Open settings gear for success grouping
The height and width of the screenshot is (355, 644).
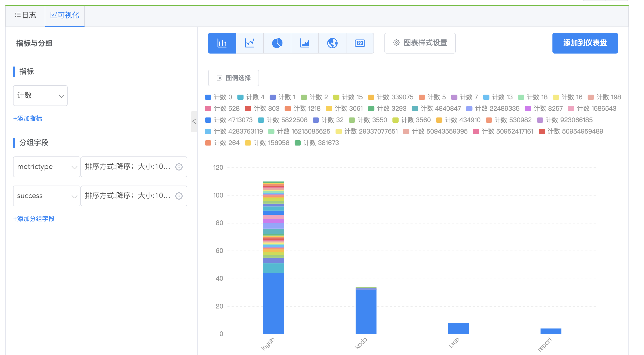pos(179,196)
